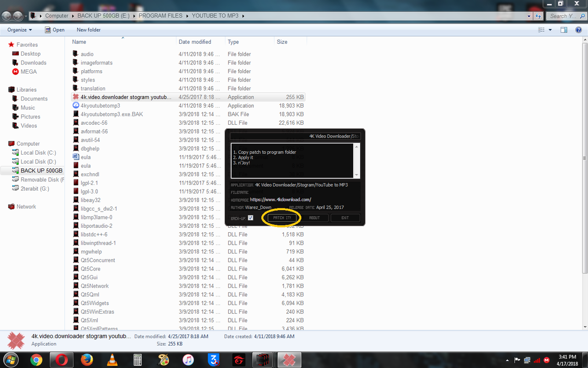Open the MEGA favorite folder
Screen dimensions: 588x368
click(x=28, y=72)
